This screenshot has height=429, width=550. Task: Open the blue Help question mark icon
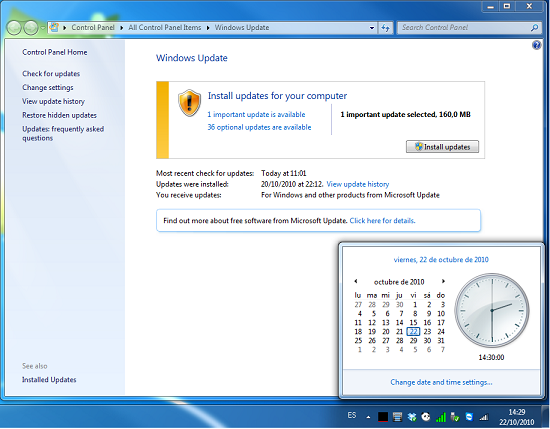tap(536, 45)
